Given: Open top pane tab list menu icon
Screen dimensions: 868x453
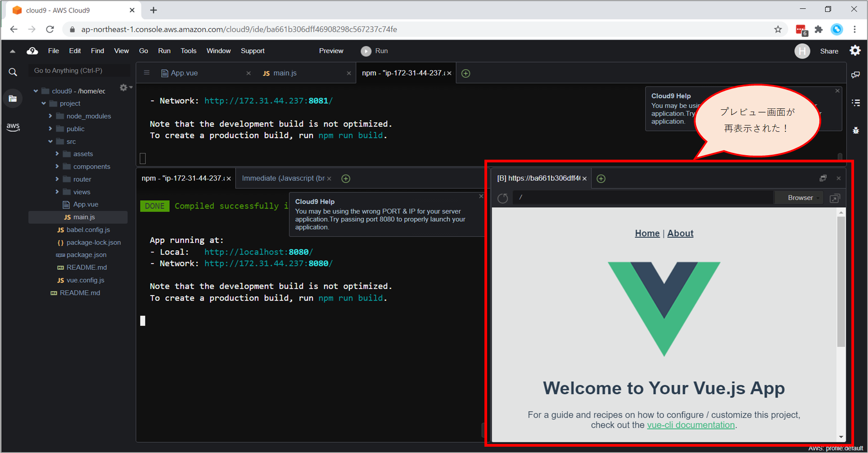Looking at the screenshot, I should click(x=146, y=73).
